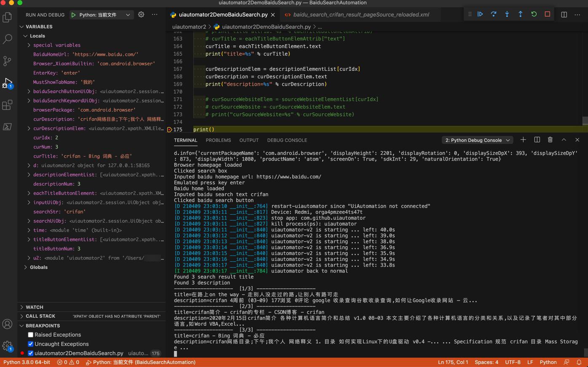Open Run and Debug more actions menu
Image resolution: width=588 pixels, height=367 pixels.
pyautogui.click(x=155, y=14)
